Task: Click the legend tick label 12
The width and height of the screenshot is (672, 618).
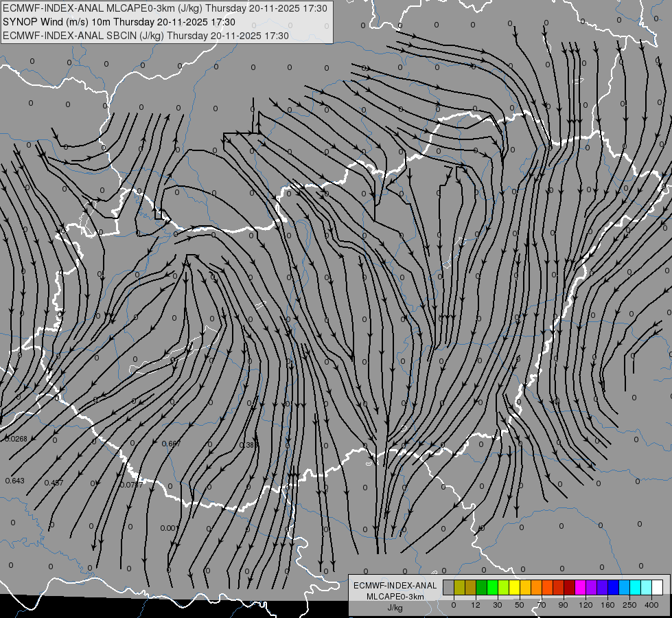Action: tap(476, 605)
